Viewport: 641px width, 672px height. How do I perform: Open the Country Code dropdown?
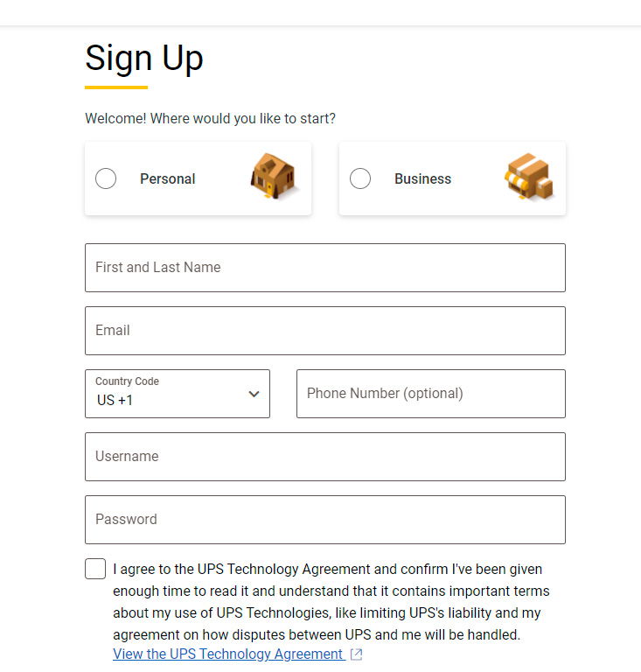(178, 394)
